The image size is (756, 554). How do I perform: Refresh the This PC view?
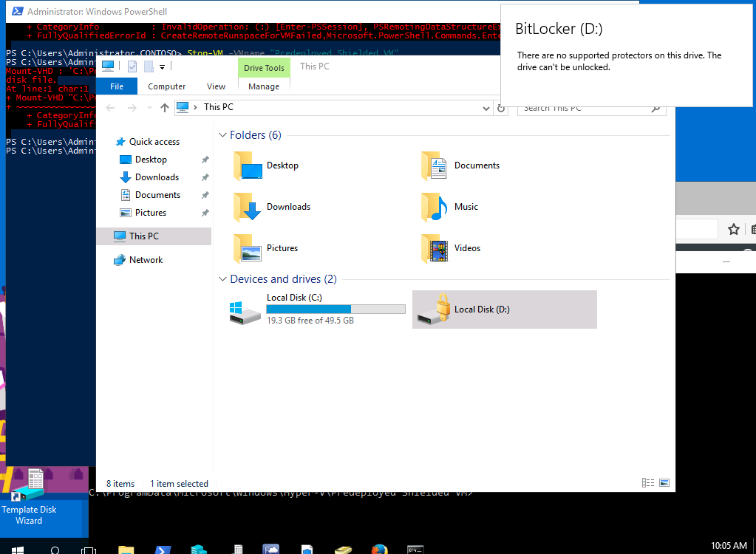click(x=501, y=108)
